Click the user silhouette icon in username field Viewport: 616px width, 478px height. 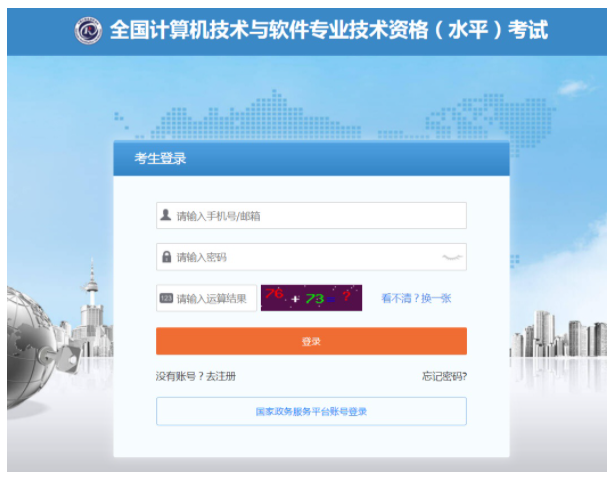click(x=166, y=215)
